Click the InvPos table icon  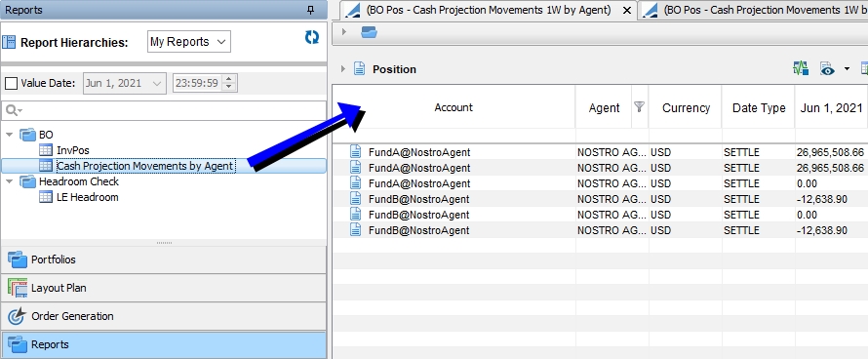(x=46, y=150)
